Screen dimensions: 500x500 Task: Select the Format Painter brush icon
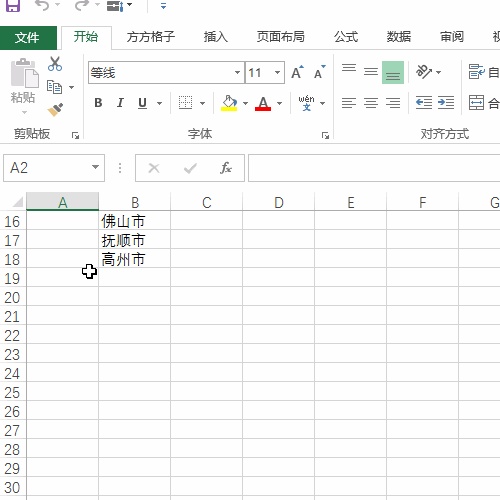click(x=55, y=110)
